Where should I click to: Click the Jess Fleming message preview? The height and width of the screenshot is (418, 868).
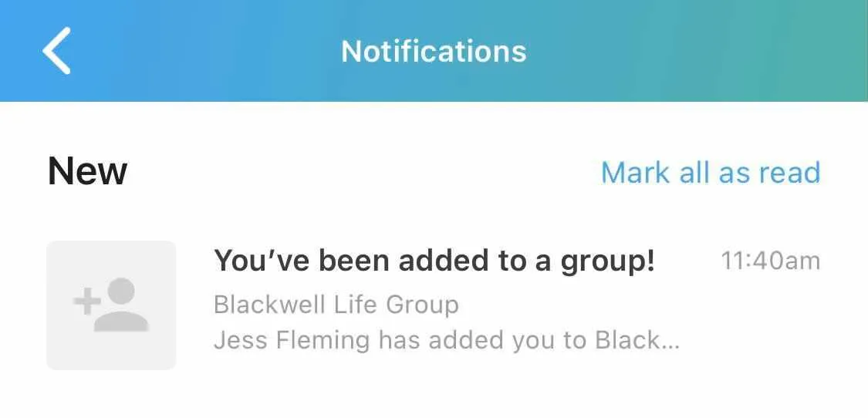coord(446,340)
